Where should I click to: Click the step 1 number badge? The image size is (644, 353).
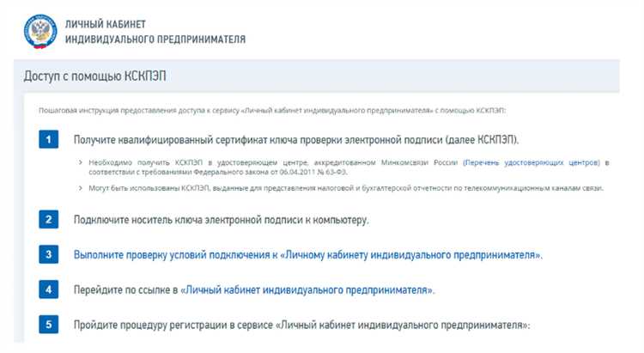click(x=48, y=139)
